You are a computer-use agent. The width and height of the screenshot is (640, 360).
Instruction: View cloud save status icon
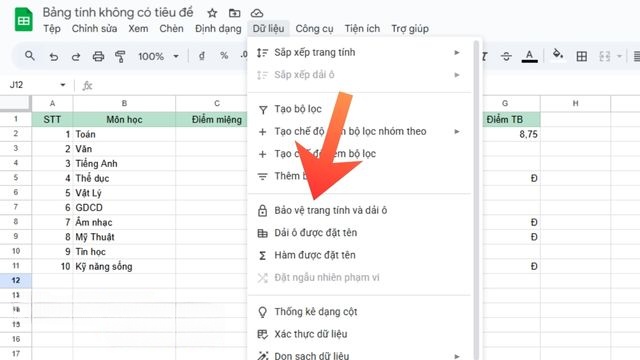tap(257, 13)
